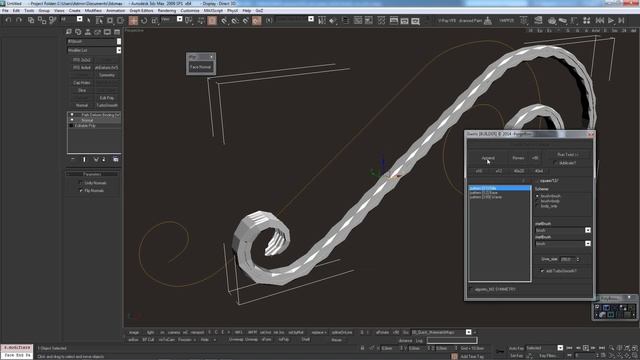640x360 pixels.
Task: Switch to the Create command panel tab
Action: [x=69, y=32]
